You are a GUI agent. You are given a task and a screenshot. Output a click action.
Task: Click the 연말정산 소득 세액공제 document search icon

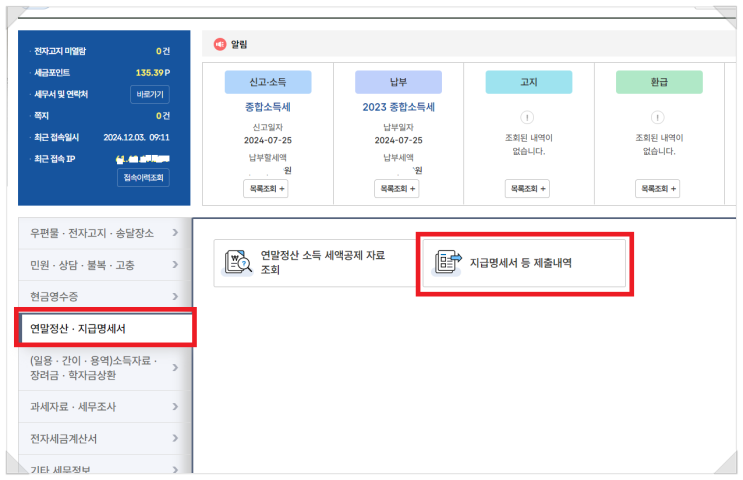[x=238, y=262]
